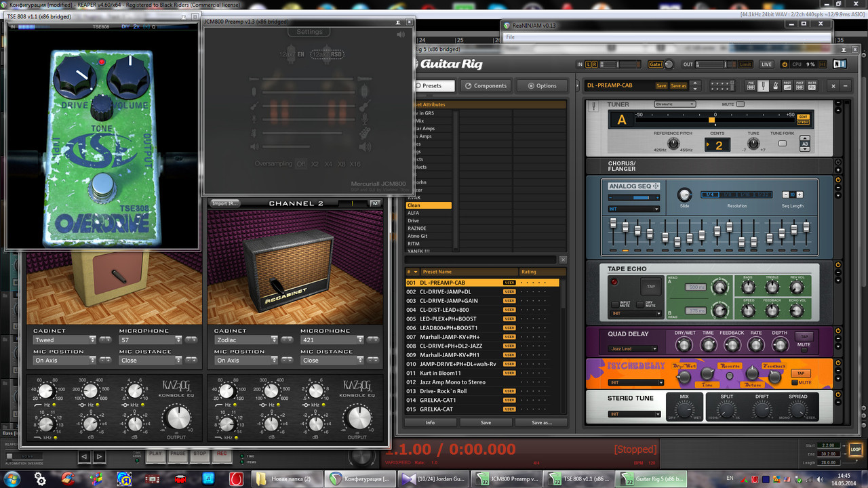Toggle the Quad Delay MUTE button

coord(804,350)
